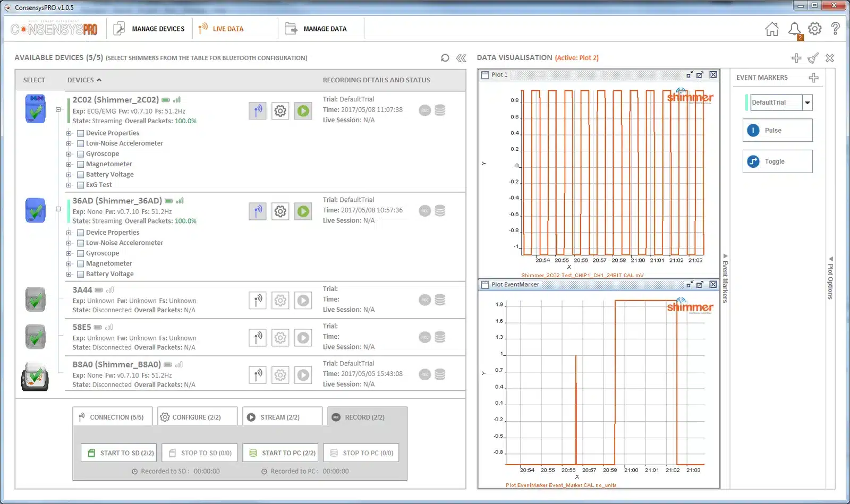Expand Magnetometer node under 36AD
Screen dimensions: 850x504
69,264
